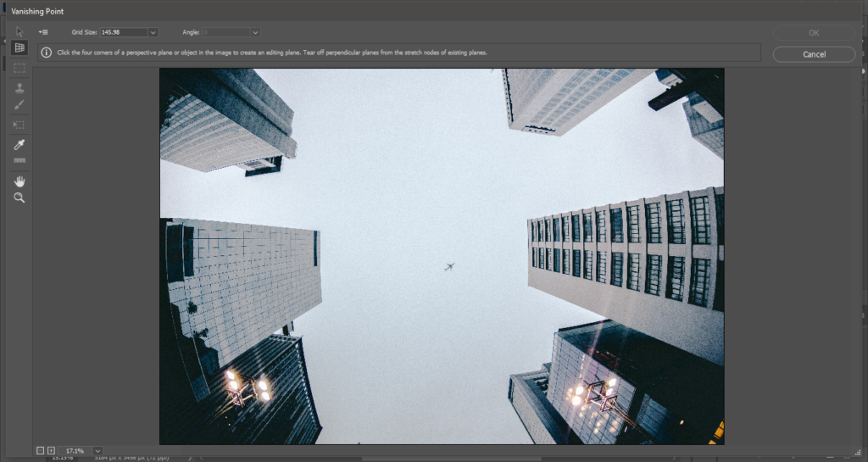Select the Marquee tool
The height and width of the screenshot is (462, 868).
tap(19, 69)
